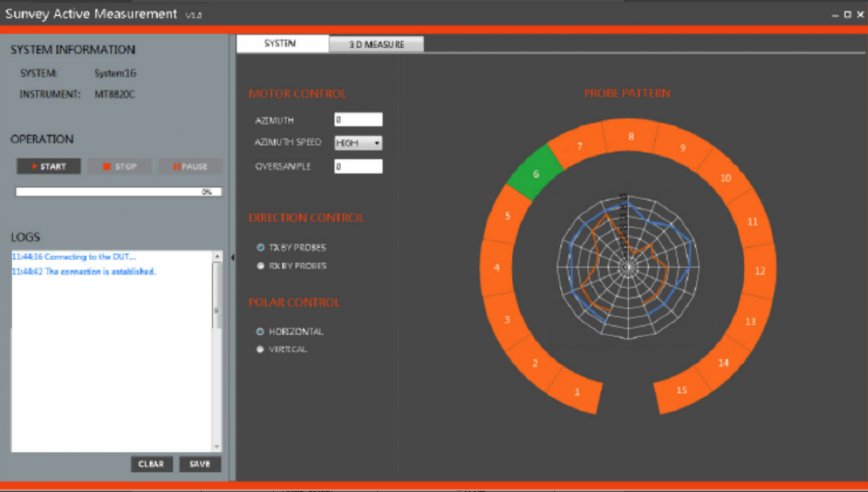Click the System16 value
Image resolution: width=868 pixels, height=492 pixels.
tap(115, 74)
